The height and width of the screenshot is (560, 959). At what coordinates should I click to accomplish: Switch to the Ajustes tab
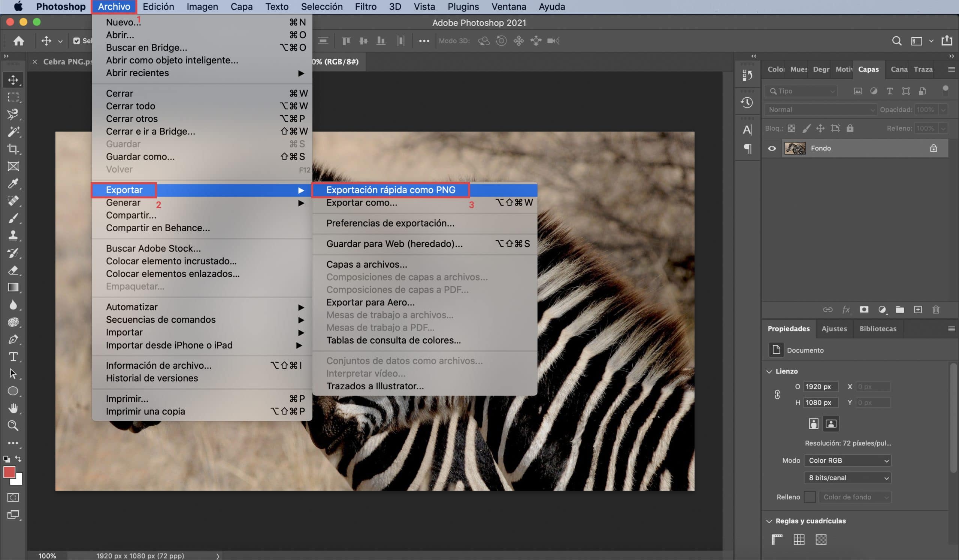coord(834,329)
